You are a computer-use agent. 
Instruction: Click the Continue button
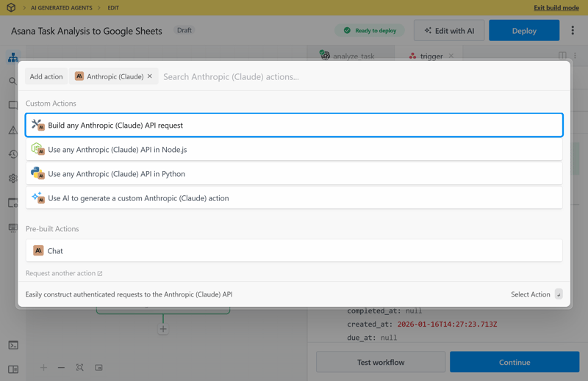click(x=514, y=362)
